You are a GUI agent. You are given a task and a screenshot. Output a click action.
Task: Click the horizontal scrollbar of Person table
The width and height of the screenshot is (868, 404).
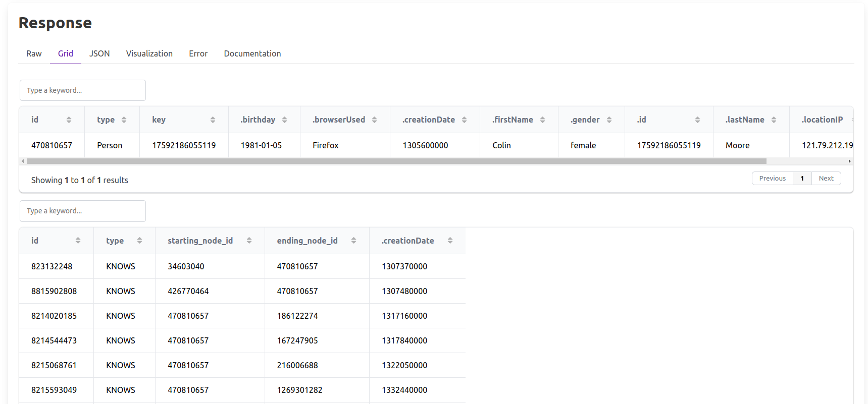click(396, 161)
